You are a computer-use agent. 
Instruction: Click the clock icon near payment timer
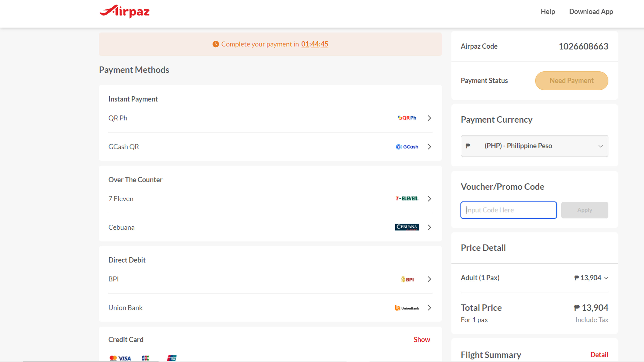216,44
